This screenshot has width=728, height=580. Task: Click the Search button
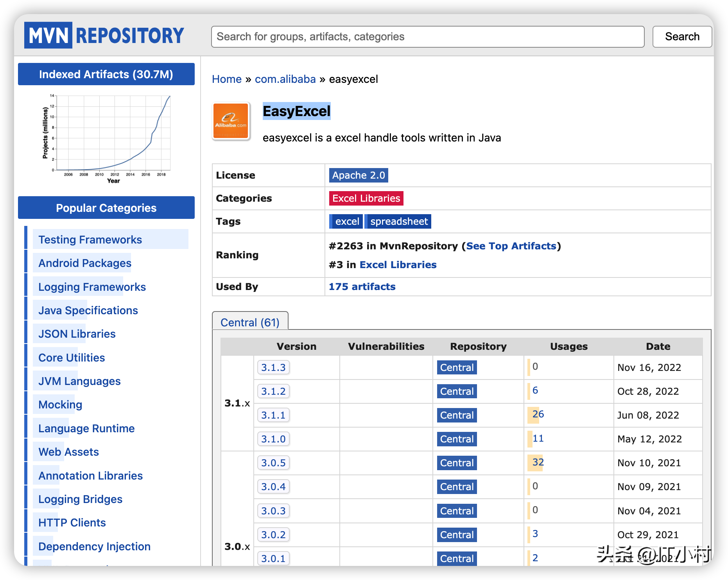(x=682, y=37)
